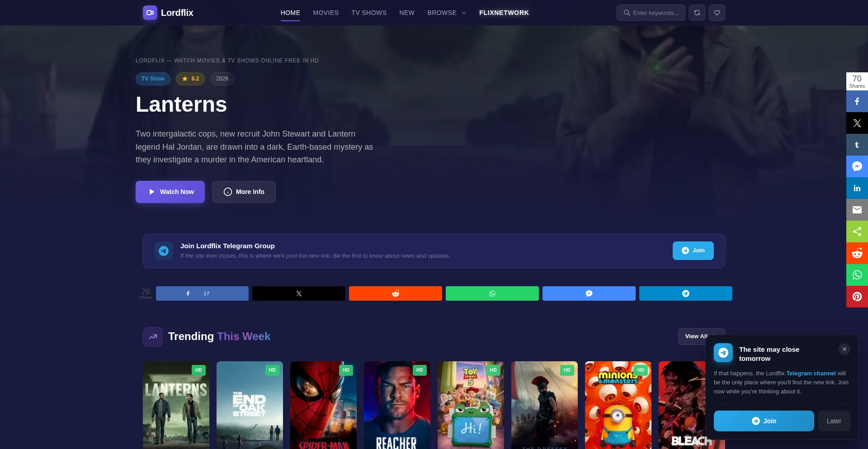Open the Lanterns poster thumbnail
Viewport: 868px width, 449px height.
tap(176, 405)
